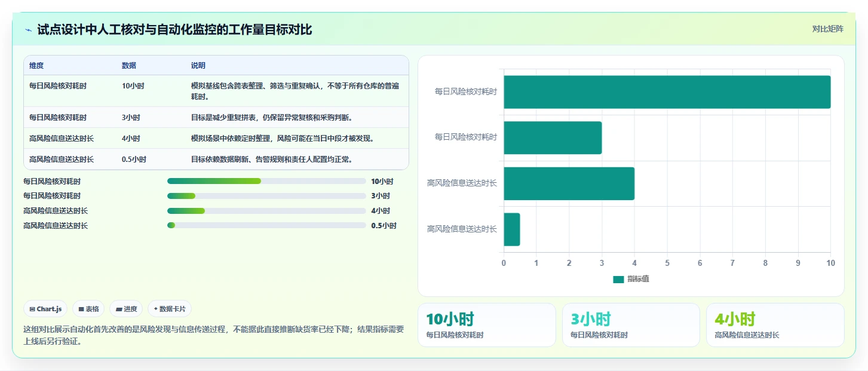Click the card title 试点设计中人工核对与自动化监控的工作量目标对比
The width and height of the screenshot is (868, 371).
(x=174, y=30)
